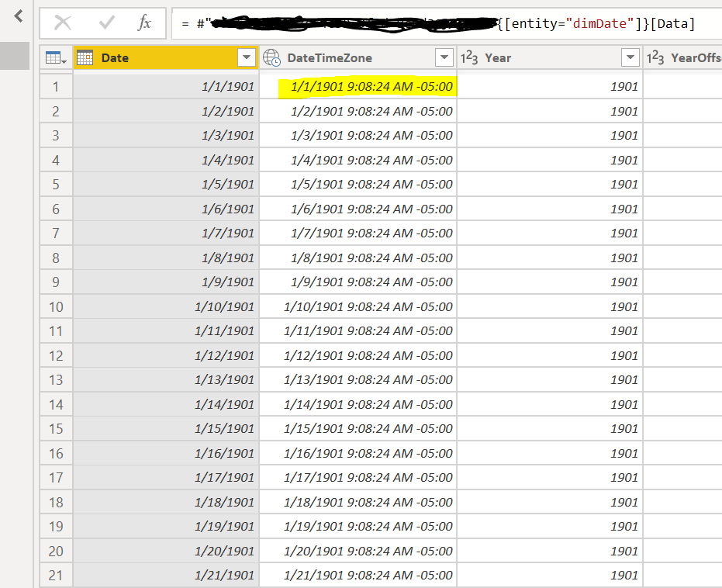This screenshot has height=588, width=722.
Task: Open the DateTimeZone column filter dropdown
Action: (444, 57)
